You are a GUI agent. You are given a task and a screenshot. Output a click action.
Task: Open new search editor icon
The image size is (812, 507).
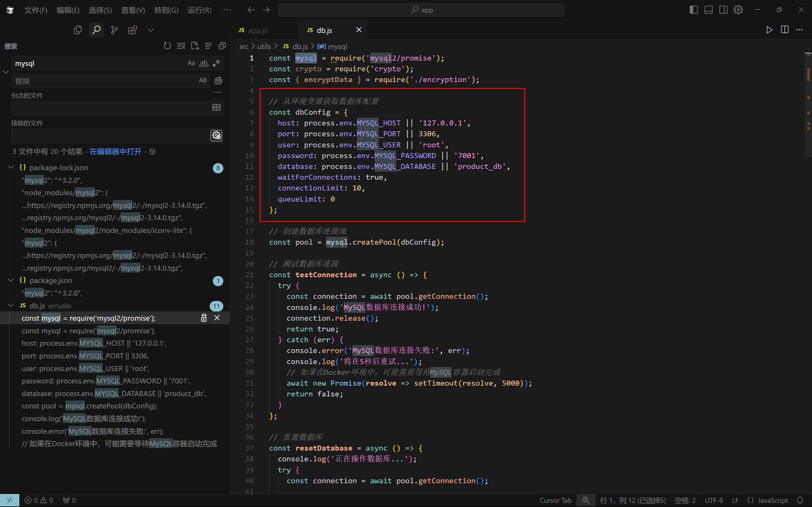tap(195, 46)
